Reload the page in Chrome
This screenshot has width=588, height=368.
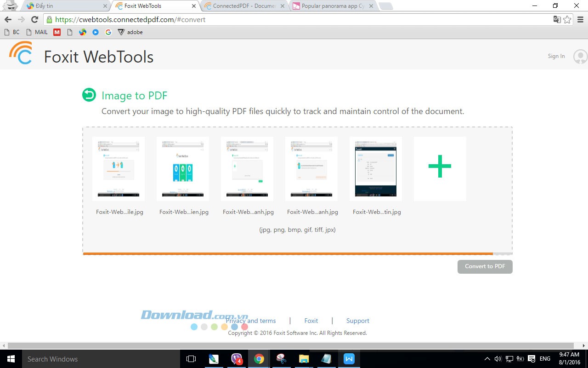click(x=34, y=19)
